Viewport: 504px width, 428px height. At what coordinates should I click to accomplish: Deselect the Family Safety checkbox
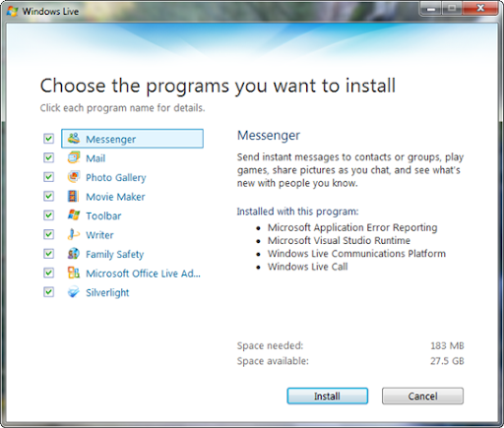(x=48, y=254)
